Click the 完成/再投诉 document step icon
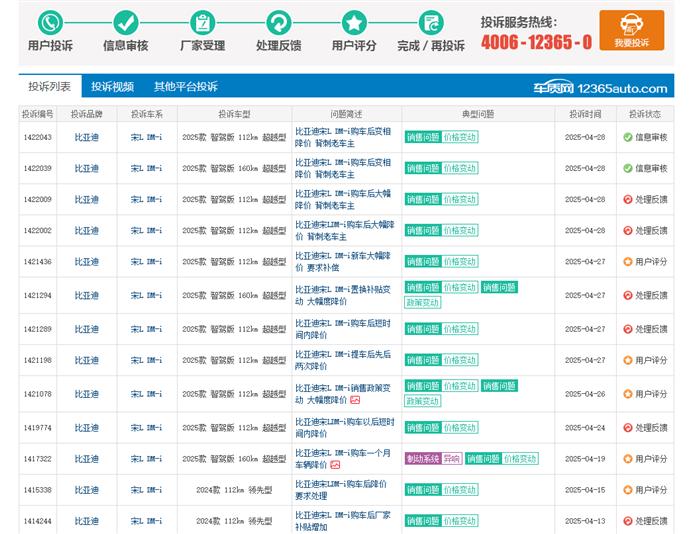The height and width of the screenshot is (534, 700). tap(431, 22)
